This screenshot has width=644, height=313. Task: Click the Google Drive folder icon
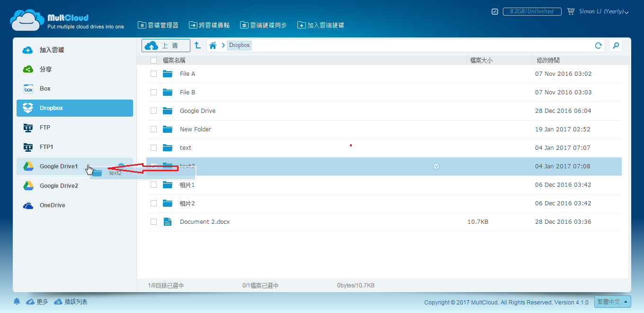pos(168,110)
